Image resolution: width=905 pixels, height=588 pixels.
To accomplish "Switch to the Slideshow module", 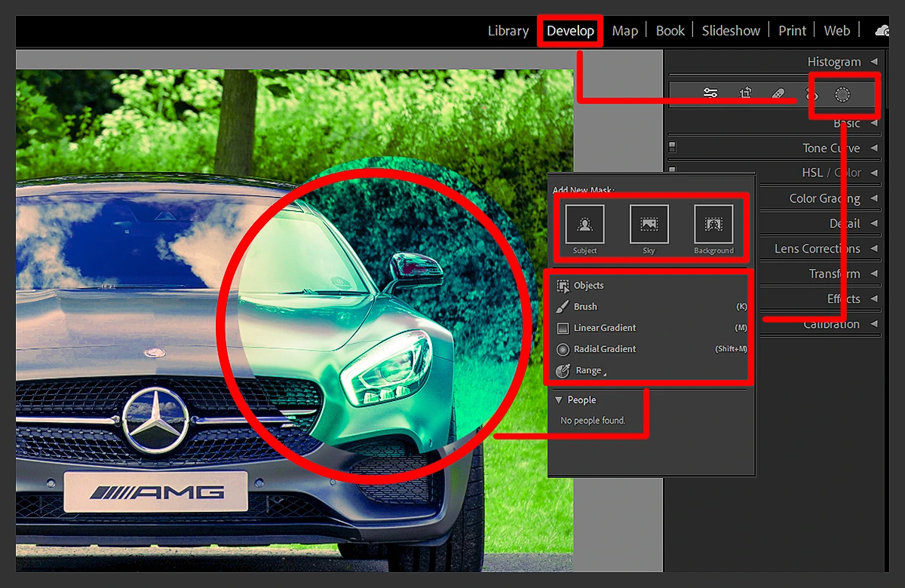I will click(731, 31).
